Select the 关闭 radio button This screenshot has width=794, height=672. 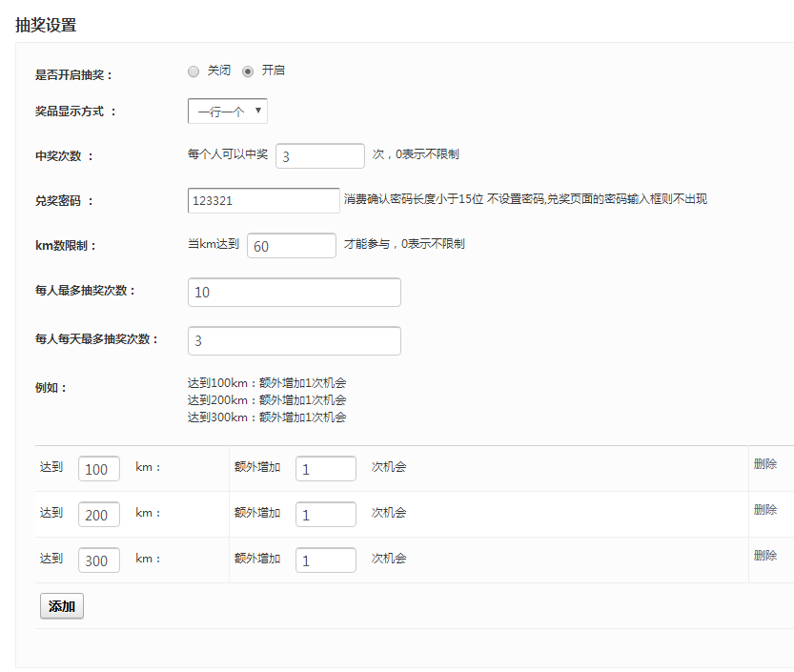pos(193,71)
